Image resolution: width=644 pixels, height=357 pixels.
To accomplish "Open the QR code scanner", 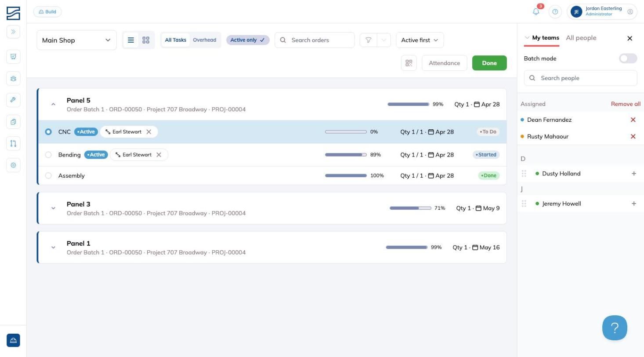I will tap(409, 63).
